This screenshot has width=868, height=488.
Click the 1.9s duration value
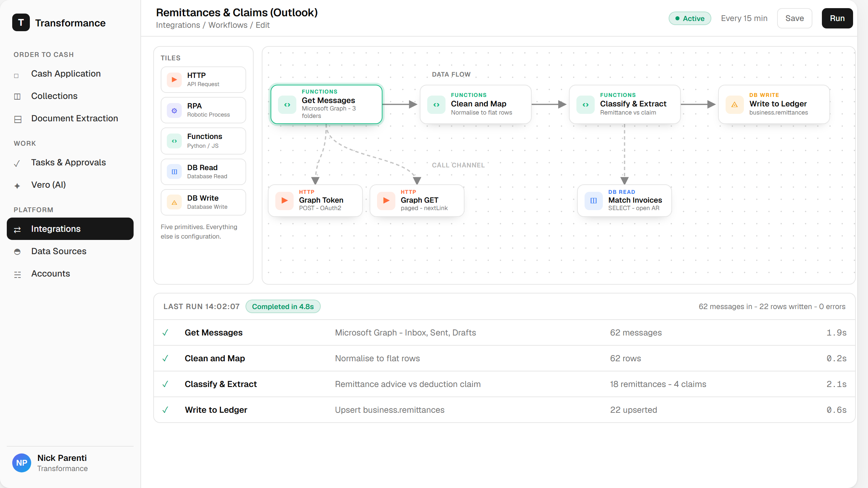(836, 332)
